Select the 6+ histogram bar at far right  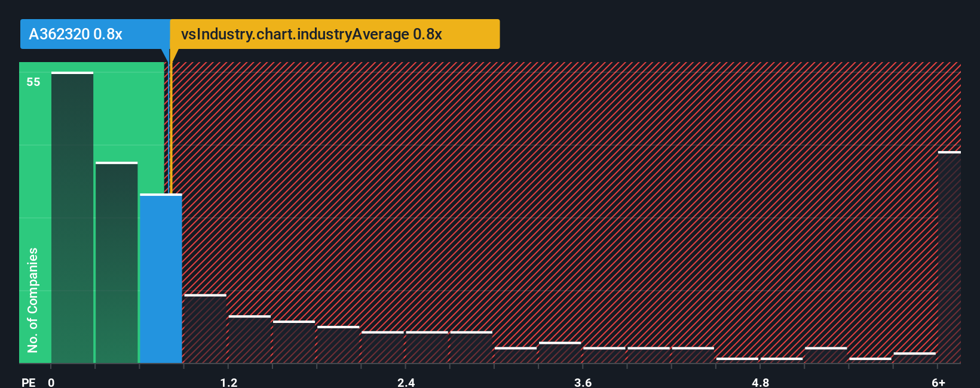pos(950,257)
